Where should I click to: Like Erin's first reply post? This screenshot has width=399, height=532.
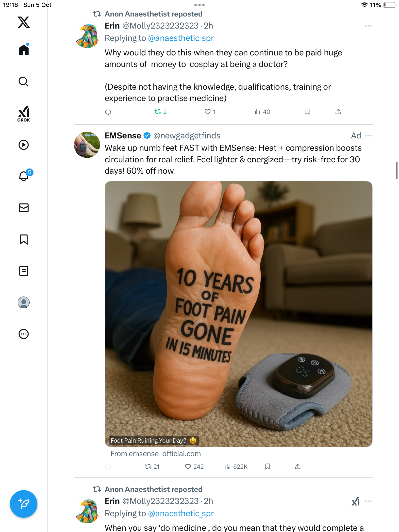(208, 112)
